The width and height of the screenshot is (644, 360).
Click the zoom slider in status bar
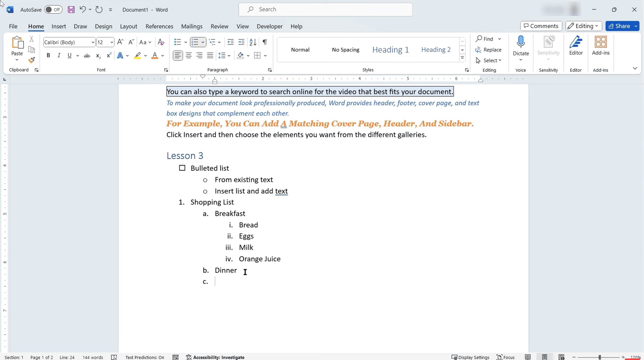coord(600,357)
